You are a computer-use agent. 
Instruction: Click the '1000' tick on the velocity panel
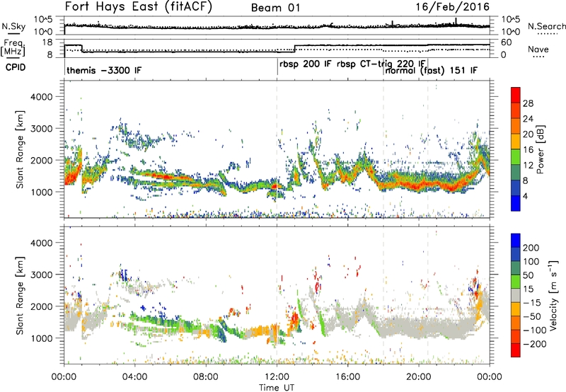point(41,338)
